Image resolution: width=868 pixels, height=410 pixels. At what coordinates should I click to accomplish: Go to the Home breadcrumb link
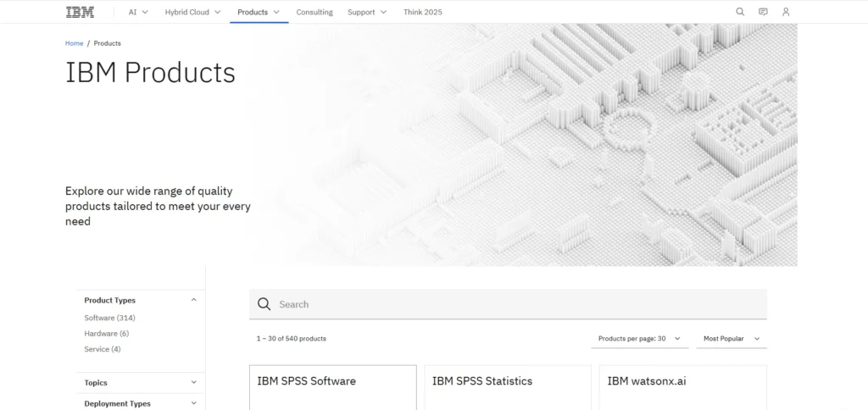click(75, 43)
